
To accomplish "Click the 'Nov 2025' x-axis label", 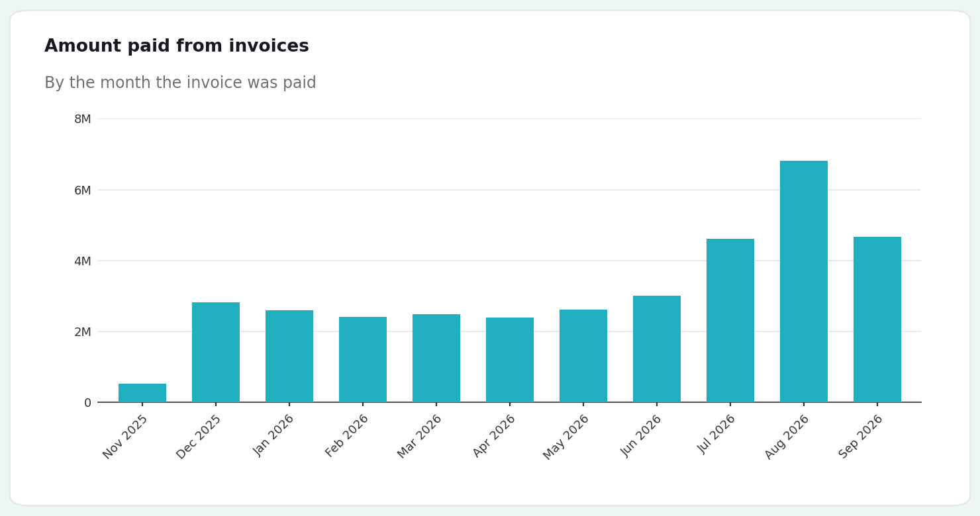I will (x=126, y=437).
